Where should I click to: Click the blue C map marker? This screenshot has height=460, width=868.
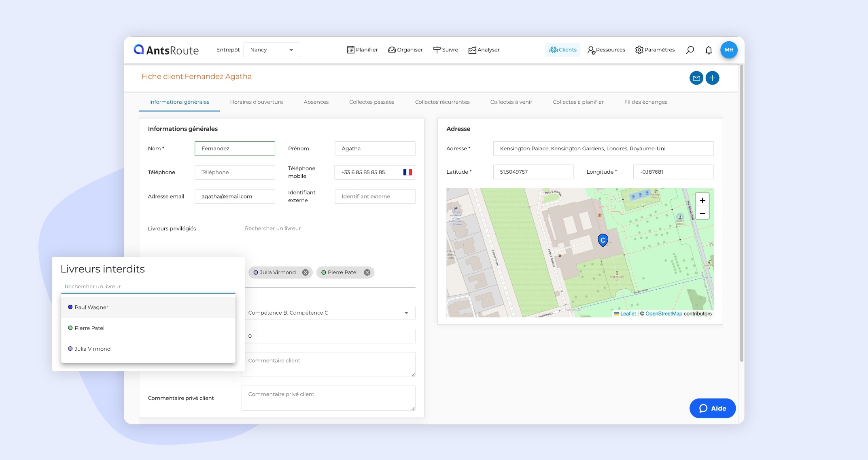point(603,240)
